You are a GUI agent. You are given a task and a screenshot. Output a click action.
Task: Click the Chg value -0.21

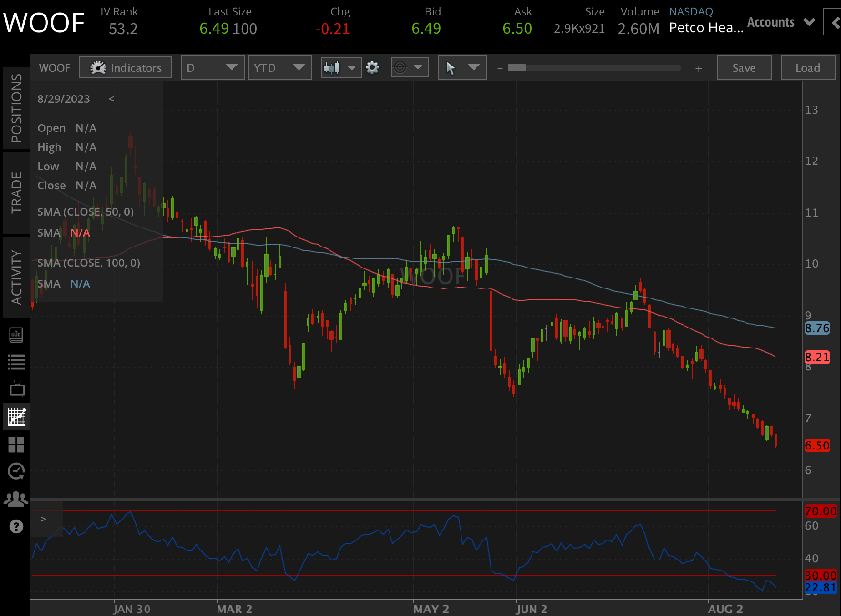333,29
